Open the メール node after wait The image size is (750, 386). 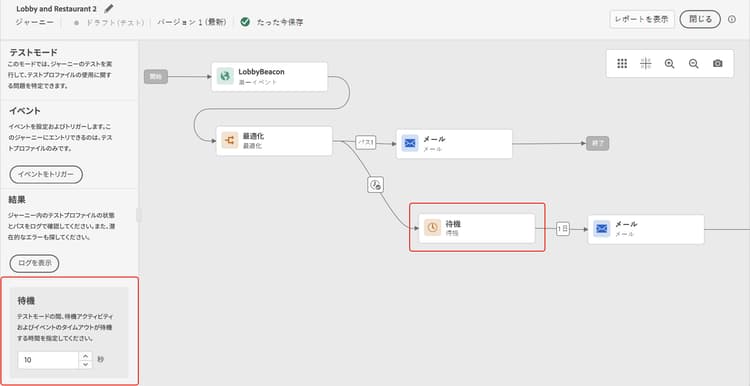pyautogui.click(x=646, y=229)
